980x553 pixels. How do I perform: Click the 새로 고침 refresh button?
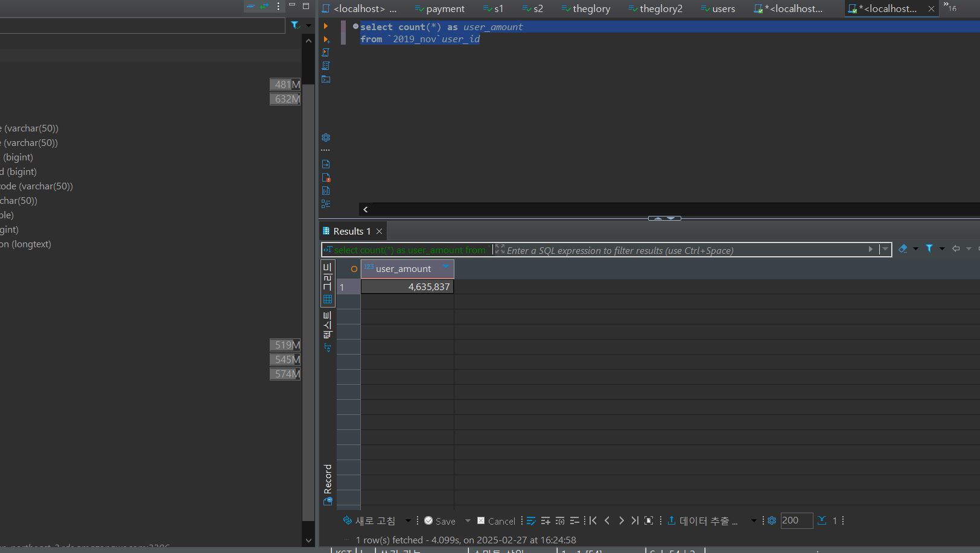point(369,521)
